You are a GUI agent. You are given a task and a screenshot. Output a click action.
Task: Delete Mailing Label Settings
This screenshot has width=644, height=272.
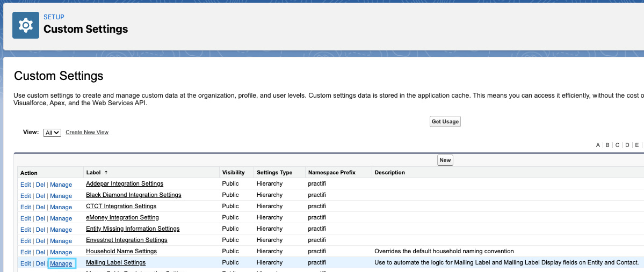pos(40,263)
